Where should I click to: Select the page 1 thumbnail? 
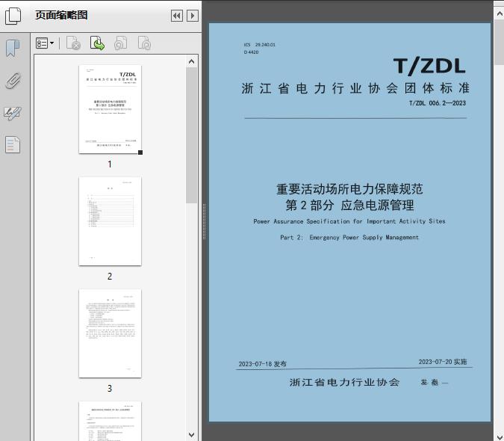(x=110, y=109)
